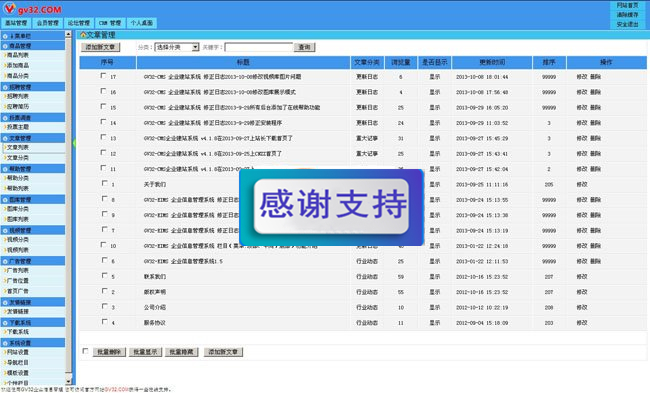Click the sidebar scroll up arrow
The width and height of the screenshot is (650, 393).
(x=68, y=34)
